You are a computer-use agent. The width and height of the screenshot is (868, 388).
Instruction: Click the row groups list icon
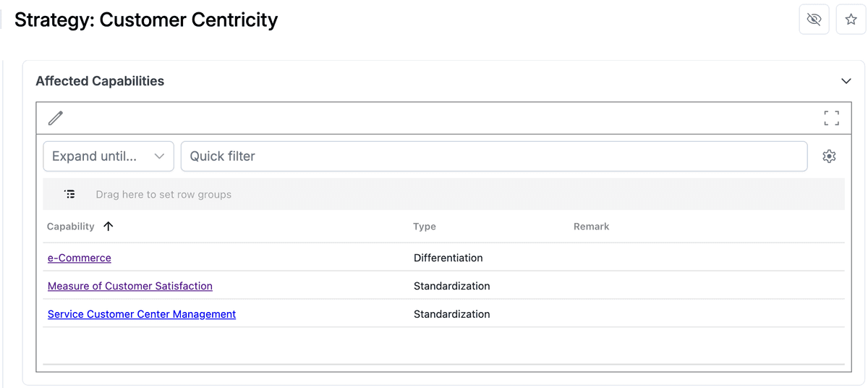point(69,194)
